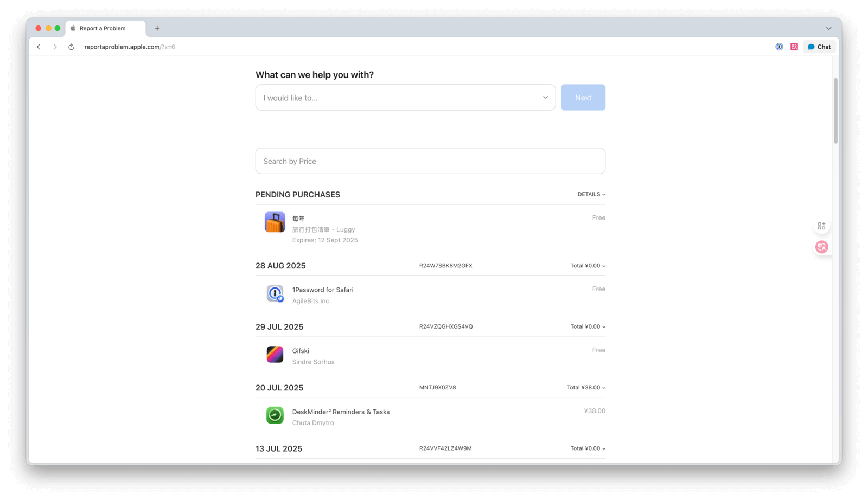Open a new browser tab

pos(157,28)
